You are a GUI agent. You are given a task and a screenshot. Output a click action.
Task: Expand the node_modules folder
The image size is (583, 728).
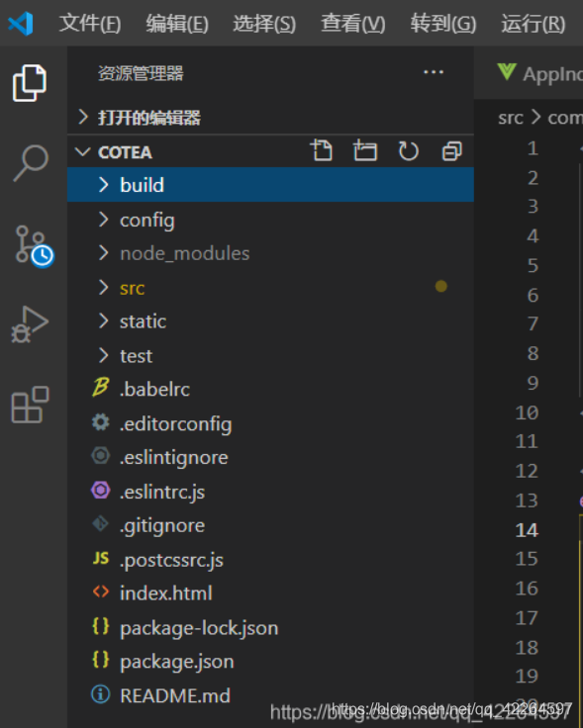(270, 253)
